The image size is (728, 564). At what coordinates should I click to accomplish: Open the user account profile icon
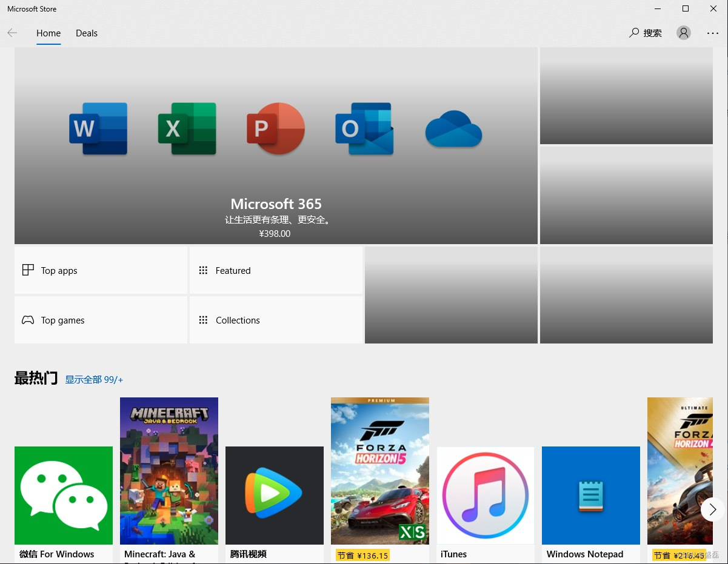(x=684, y=33)
